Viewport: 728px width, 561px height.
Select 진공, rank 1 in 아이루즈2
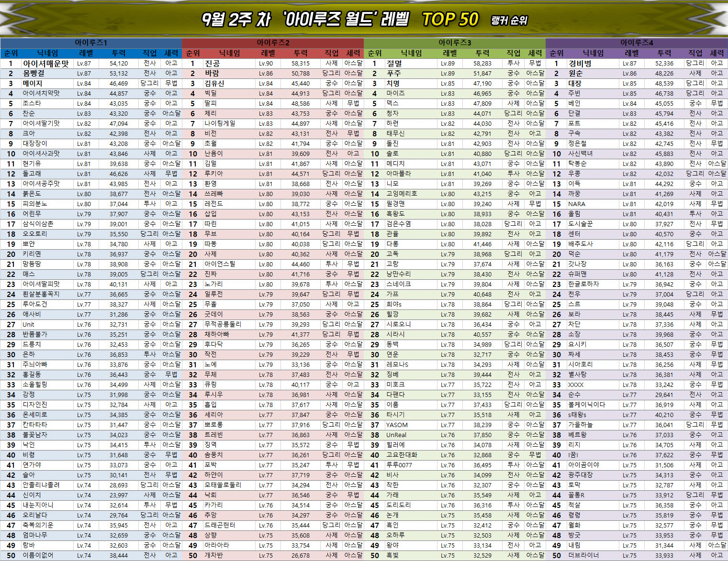[x=213, y=63]
